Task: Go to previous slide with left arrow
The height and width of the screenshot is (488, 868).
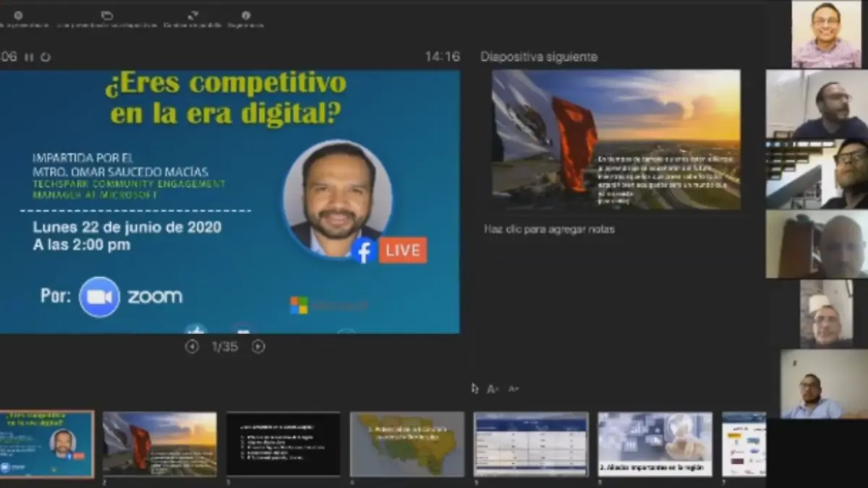Action: 192,347
